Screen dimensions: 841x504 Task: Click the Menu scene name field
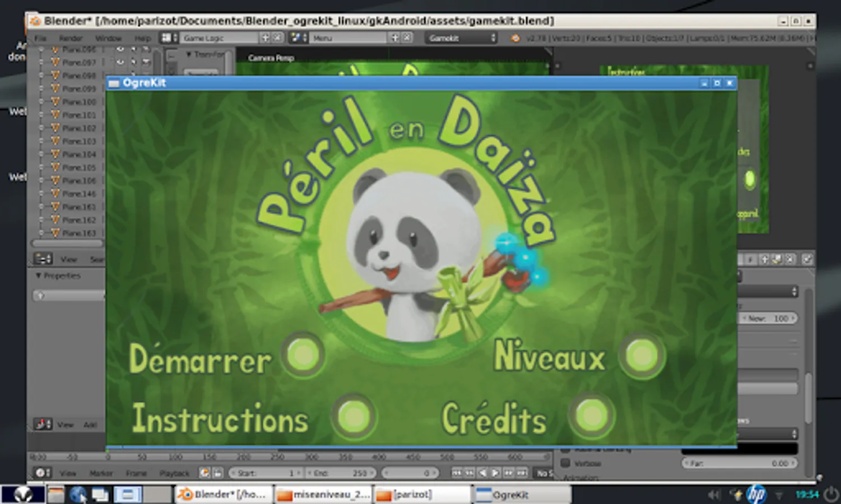348,38
